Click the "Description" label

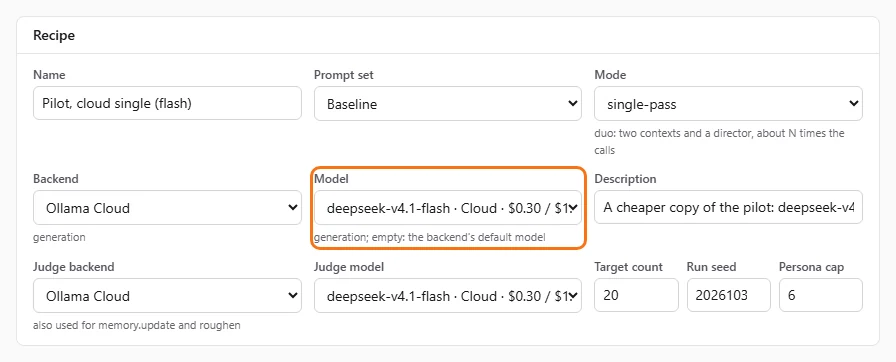pos(625,179)
